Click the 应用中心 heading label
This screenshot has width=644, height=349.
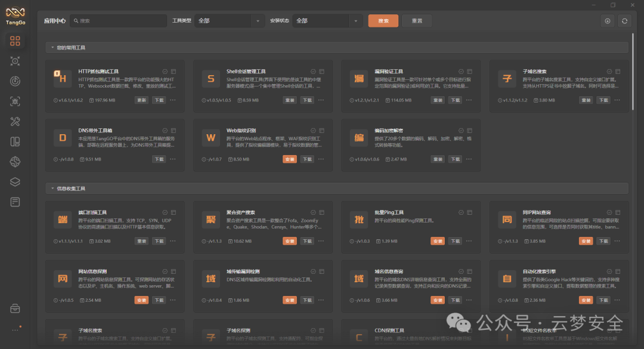click(55, 20)
